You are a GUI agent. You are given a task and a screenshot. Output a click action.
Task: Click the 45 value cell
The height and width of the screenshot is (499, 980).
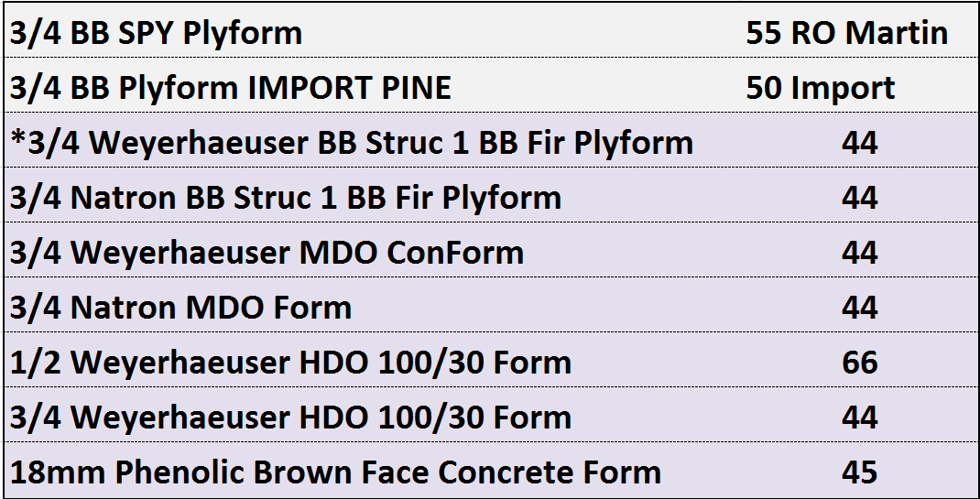coord(859,472)
